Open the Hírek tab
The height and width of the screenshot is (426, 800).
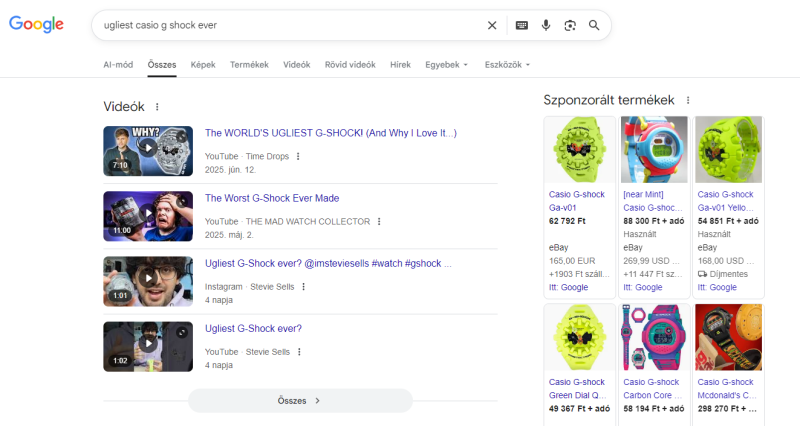click(x=401, y=65)
